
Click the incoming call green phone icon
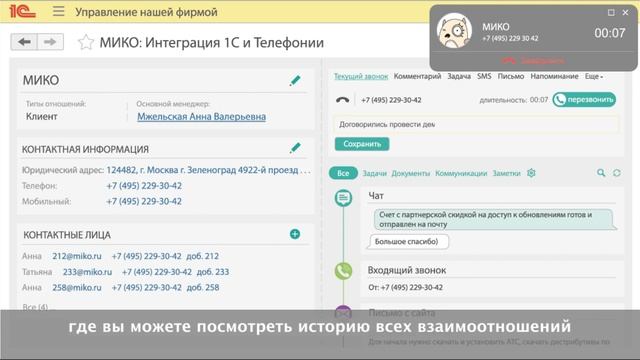pos(343,271)
